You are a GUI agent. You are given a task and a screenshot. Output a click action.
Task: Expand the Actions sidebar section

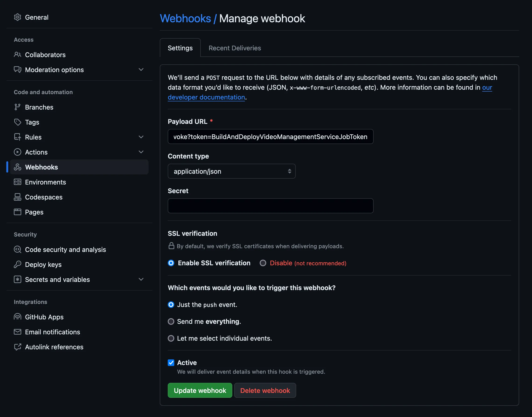pyautogui.click(x=141, y=152)
